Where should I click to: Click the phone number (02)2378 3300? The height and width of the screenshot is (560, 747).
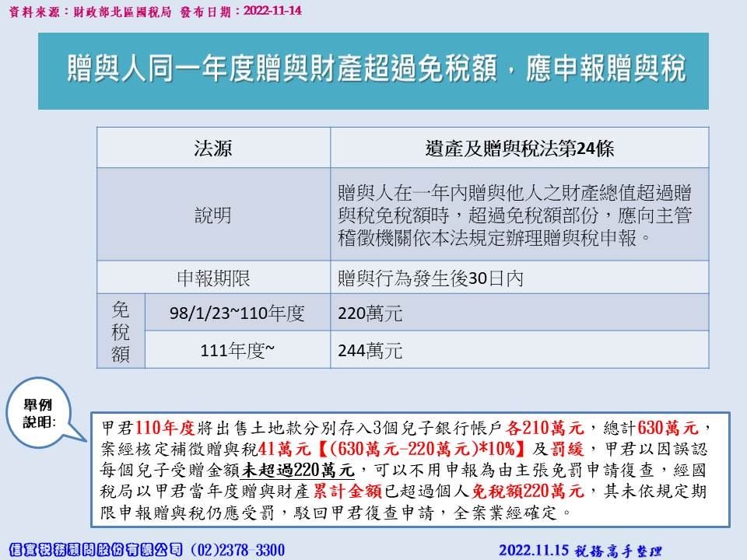coord(237,550)
